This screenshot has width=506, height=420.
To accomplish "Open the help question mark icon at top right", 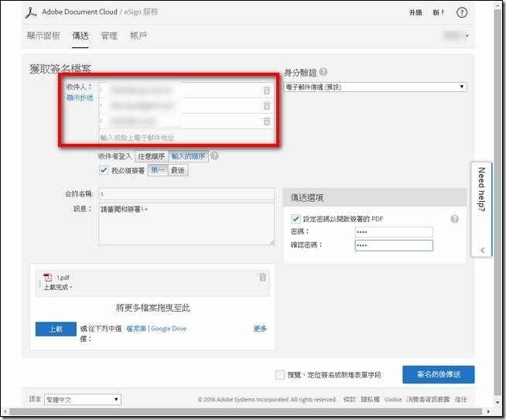I will pyautogui.click(x=462, y=12).
